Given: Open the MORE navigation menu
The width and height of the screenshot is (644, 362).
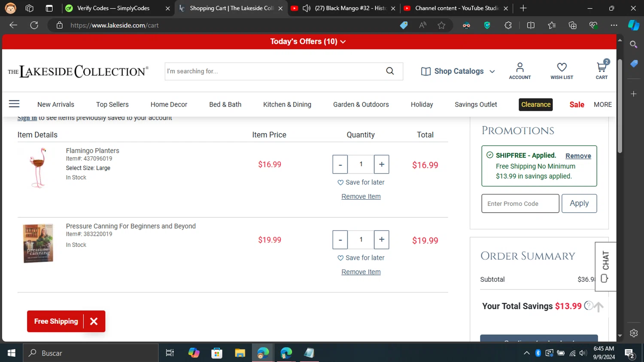Looking at the screenshot, I should coord(602,104).
